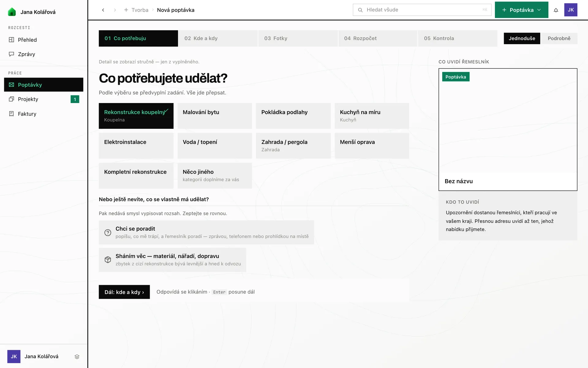Go back with the left arrow

(103, 10)
